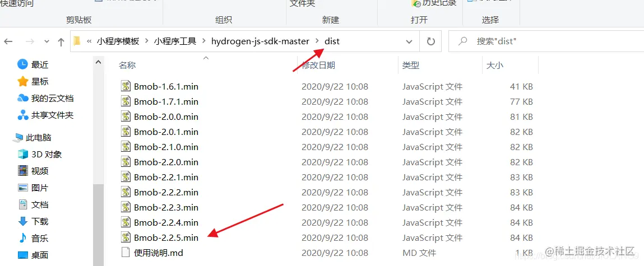Select 此电脑 in the sidebar

[39, 138]
